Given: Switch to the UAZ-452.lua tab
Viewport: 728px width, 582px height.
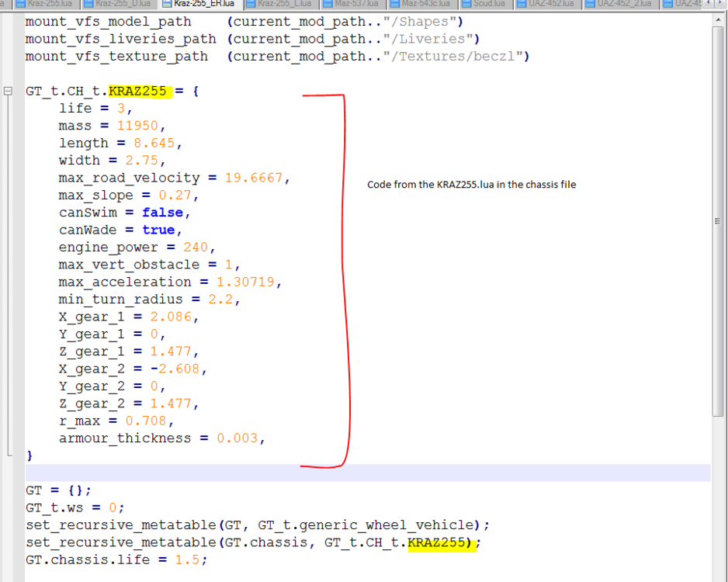Looking at the screenshot, I should [548, 4].
